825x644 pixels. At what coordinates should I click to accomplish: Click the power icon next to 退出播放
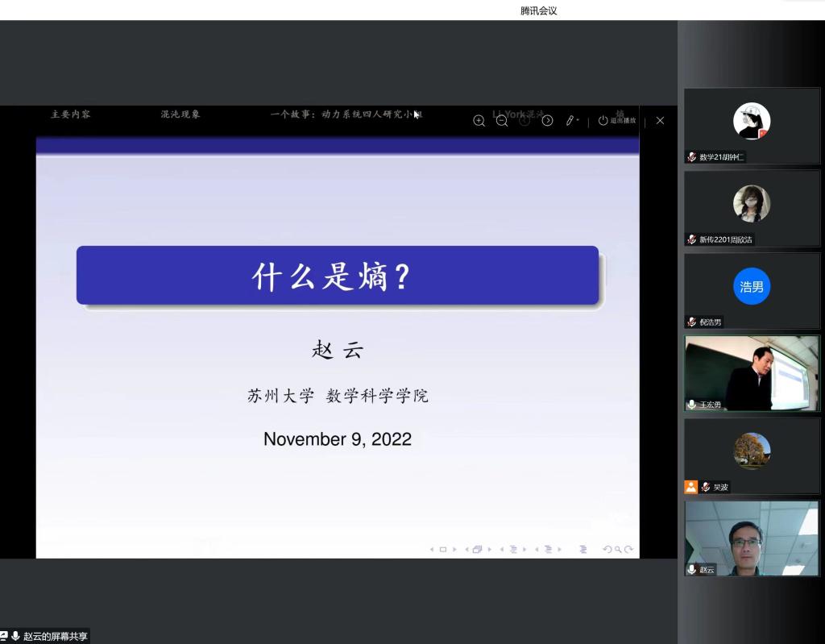click(x=603, y=120)
